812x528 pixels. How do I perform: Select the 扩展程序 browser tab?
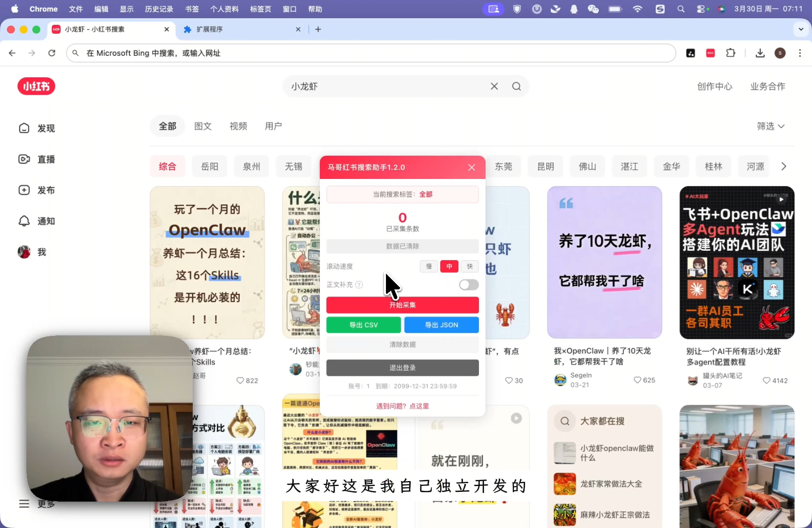(x=242, y=29)
